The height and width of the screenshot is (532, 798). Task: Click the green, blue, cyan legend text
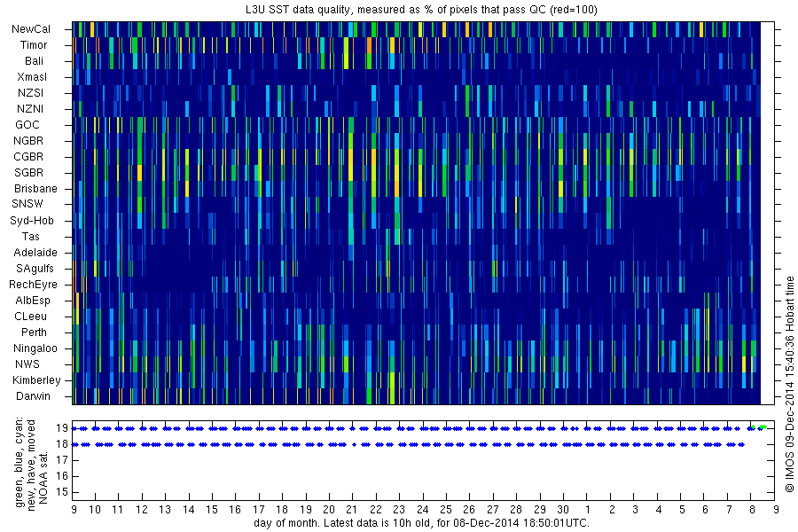[x=20, y=462]
